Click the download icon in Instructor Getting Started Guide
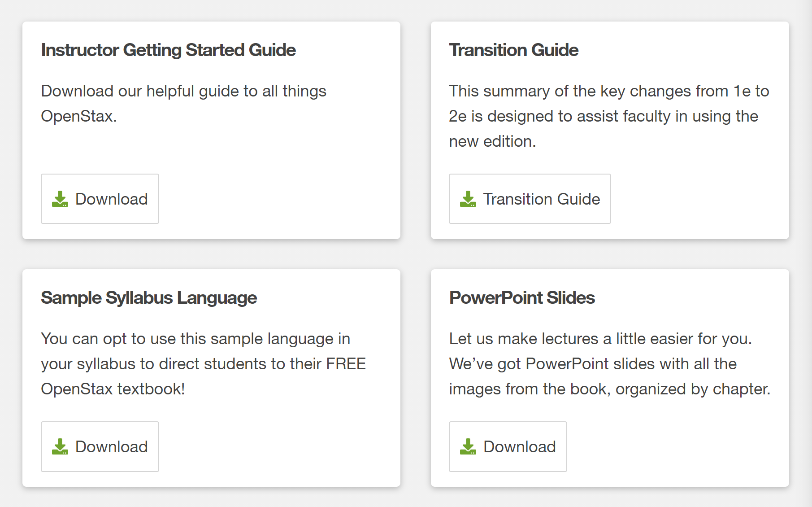The image size is (812, 507). [61, 199]
